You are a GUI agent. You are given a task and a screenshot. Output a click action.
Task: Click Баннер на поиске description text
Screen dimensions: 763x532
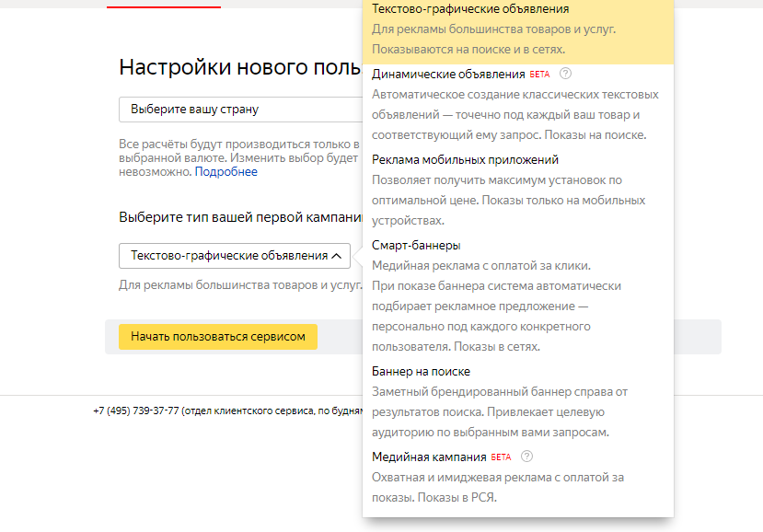point(500,411)
